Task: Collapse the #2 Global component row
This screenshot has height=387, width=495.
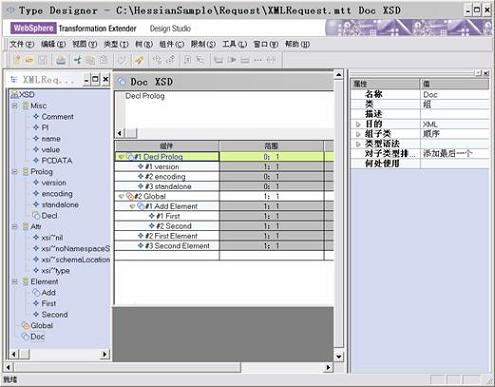Action: 121,196
